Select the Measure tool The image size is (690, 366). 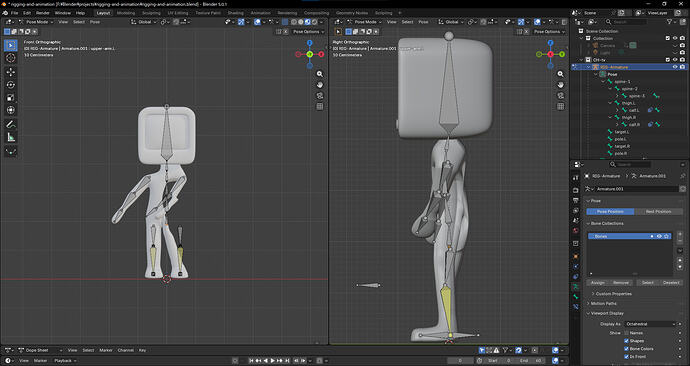(11, 138)
